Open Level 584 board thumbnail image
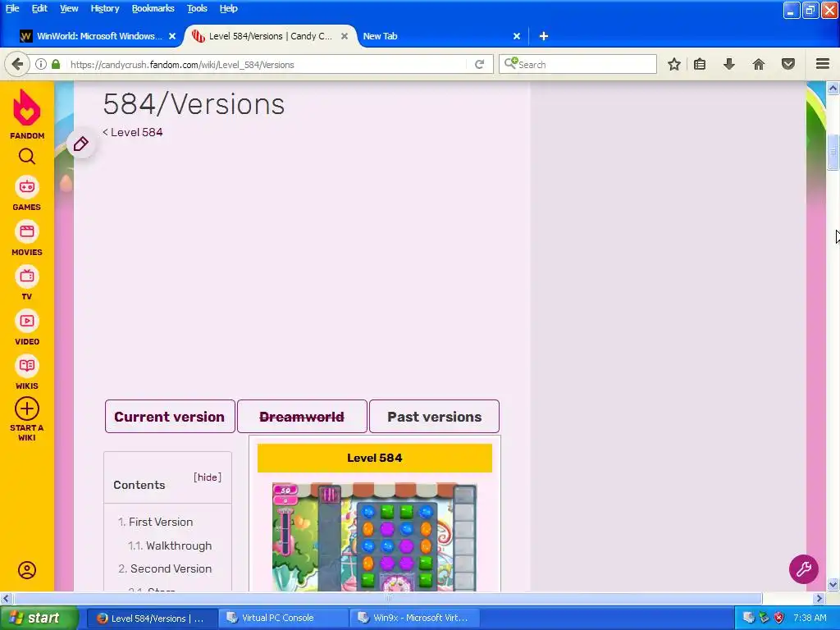Screen dimensions: 840x630 click(x=374, y=536)
